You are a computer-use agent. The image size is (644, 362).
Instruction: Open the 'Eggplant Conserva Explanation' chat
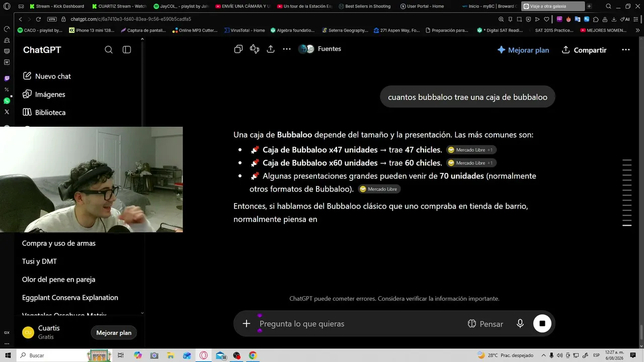pos(70,298)
